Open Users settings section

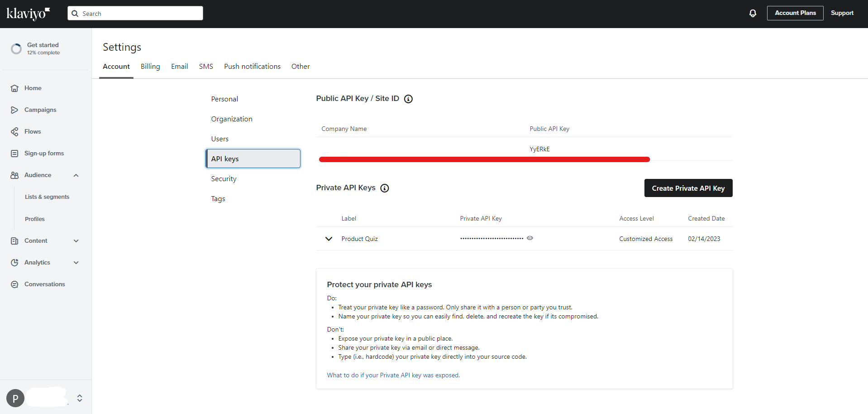point(220,139)
